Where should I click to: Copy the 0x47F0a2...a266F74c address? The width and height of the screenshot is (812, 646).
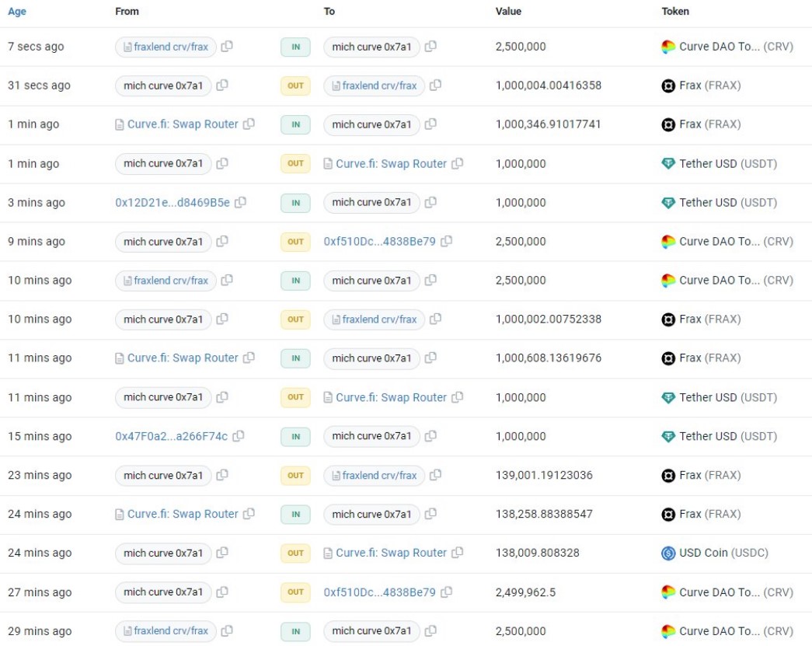coord(239,436)
